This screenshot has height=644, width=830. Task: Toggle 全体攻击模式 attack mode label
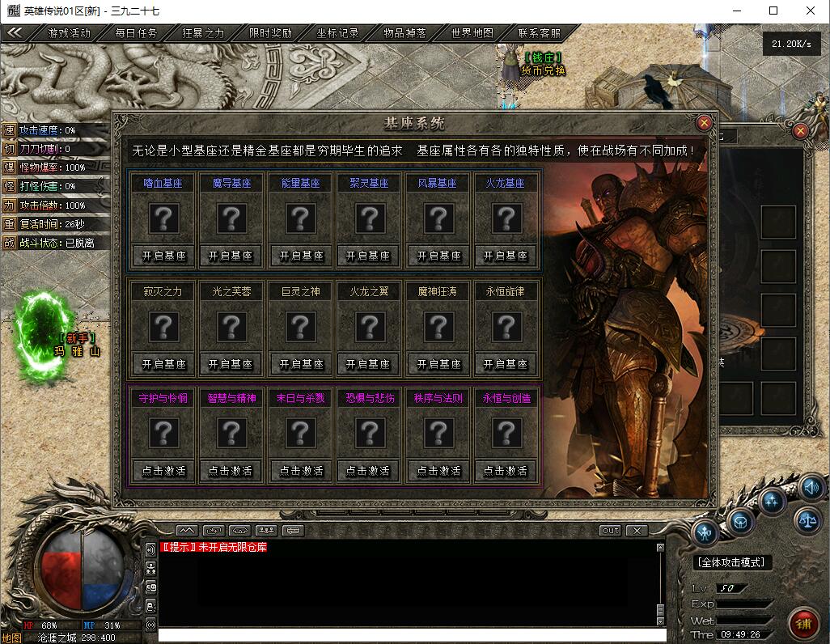731,562
